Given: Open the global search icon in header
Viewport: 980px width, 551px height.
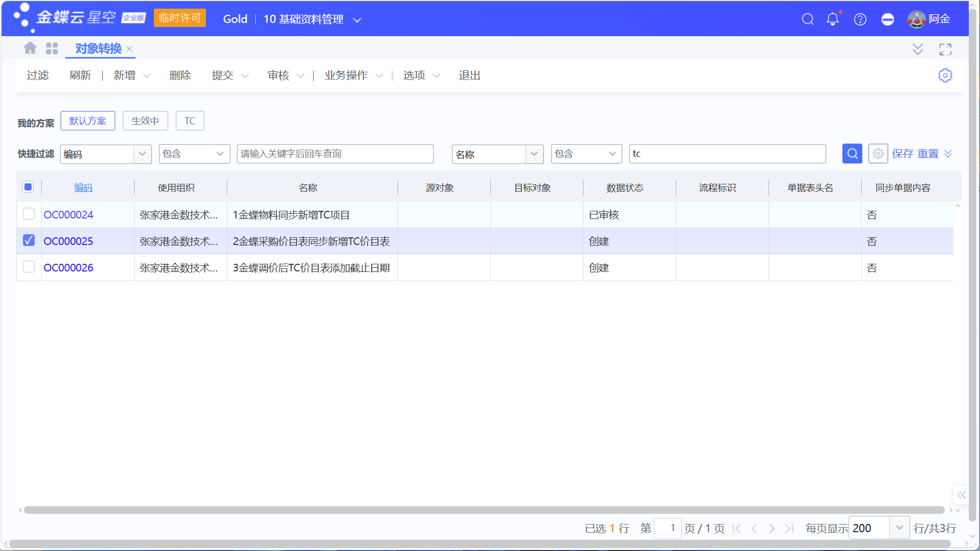Looking at the screenshot, I should 808,19.
